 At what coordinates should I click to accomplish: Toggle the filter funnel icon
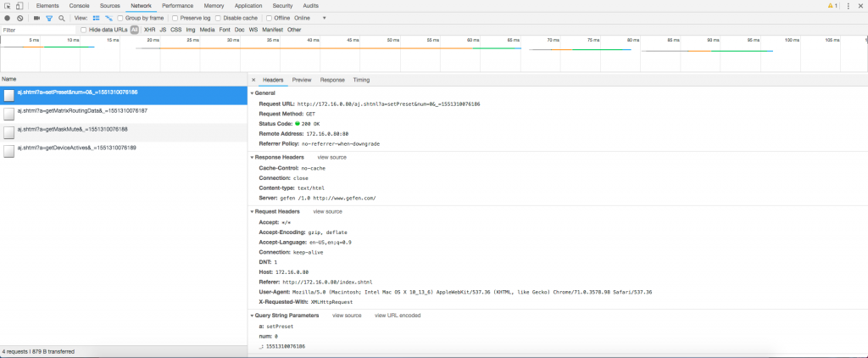pos(49,17)
